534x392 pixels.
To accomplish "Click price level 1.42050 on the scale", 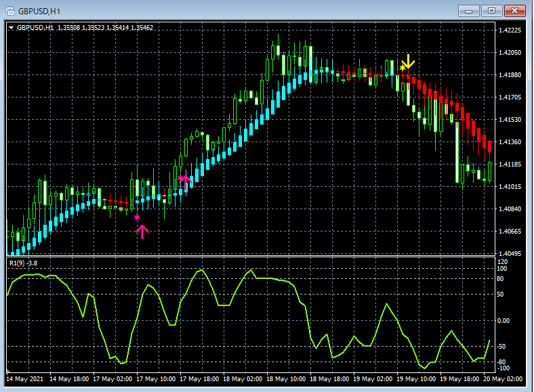I will pos(510,52).
